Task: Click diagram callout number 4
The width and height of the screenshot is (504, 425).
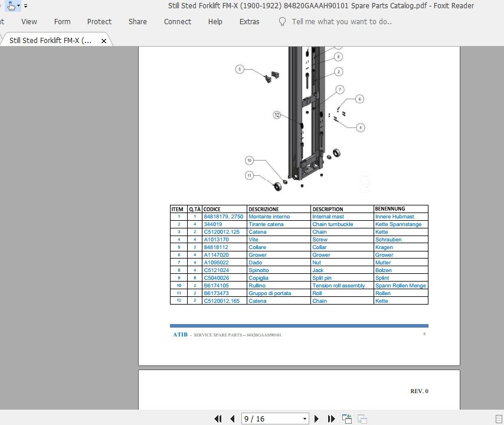Action: 361,127
